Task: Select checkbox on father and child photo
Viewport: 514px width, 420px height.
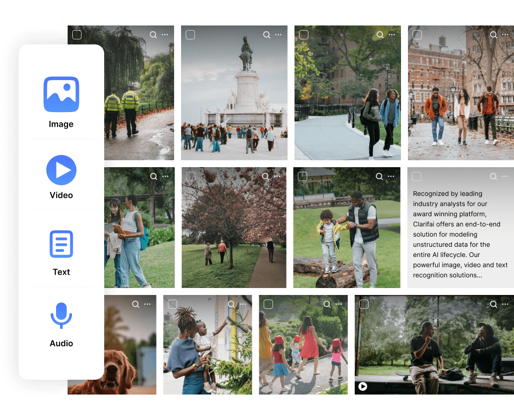Action: click(x=302, y=176)
